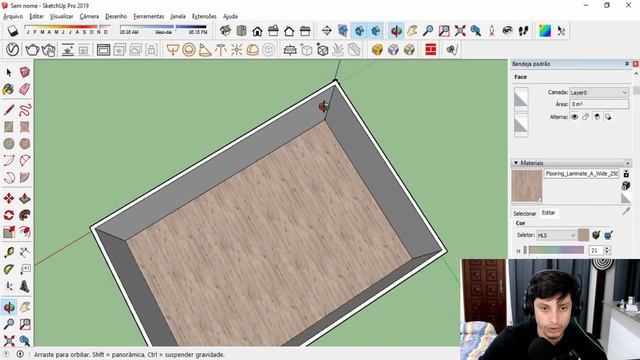The height and width of the screenshot is (360, 640).
Task: Open the Seletor HLS dropdown
Action: [x=556, y=235]
